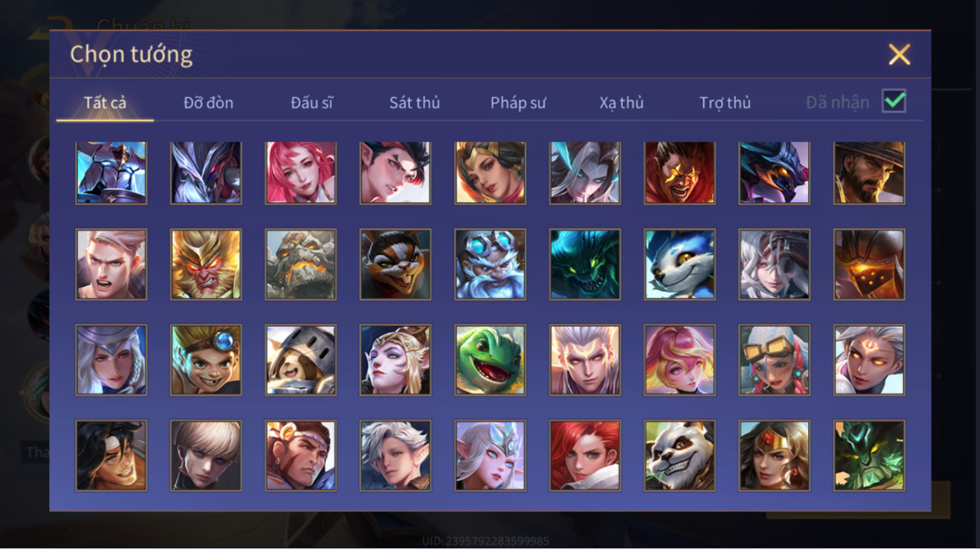The height and width of the screenshot is (551, 980).
Task: Select the Đấu sĩ tab
Action: (311, 102)
